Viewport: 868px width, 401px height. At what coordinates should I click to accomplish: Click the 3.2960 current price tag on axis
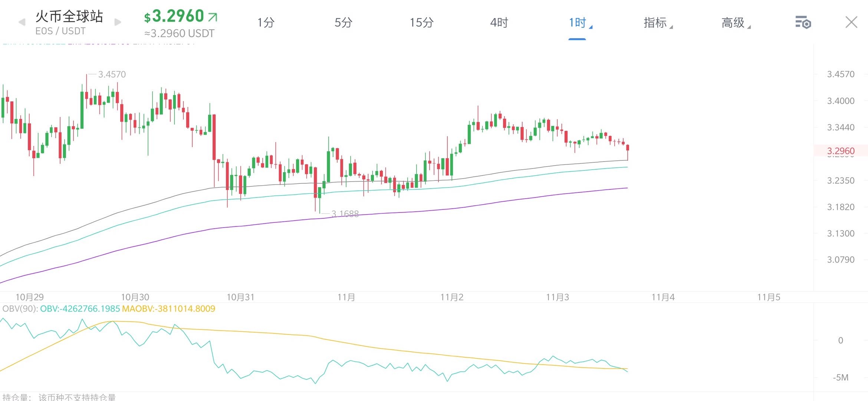(x=841, y=151)
